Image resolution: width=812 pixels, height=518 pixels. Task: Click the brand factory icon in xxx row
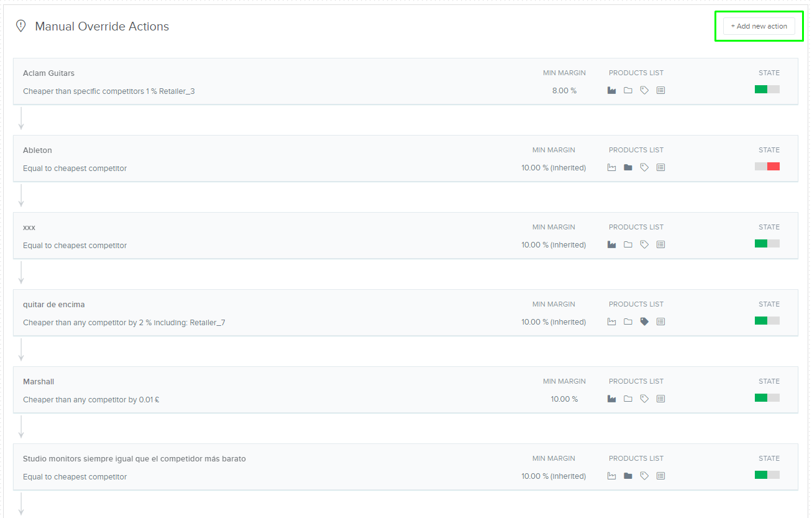point(612,244)
